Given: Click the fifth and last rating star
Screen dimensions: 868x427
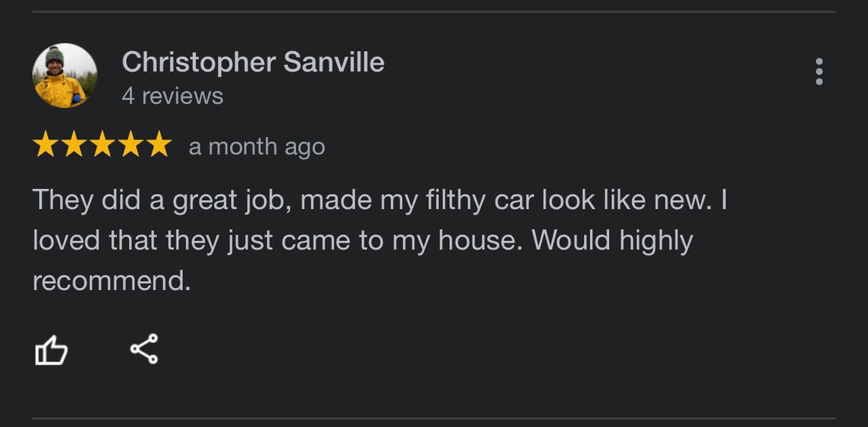Looking at the screenshot, I should point(159,145).
